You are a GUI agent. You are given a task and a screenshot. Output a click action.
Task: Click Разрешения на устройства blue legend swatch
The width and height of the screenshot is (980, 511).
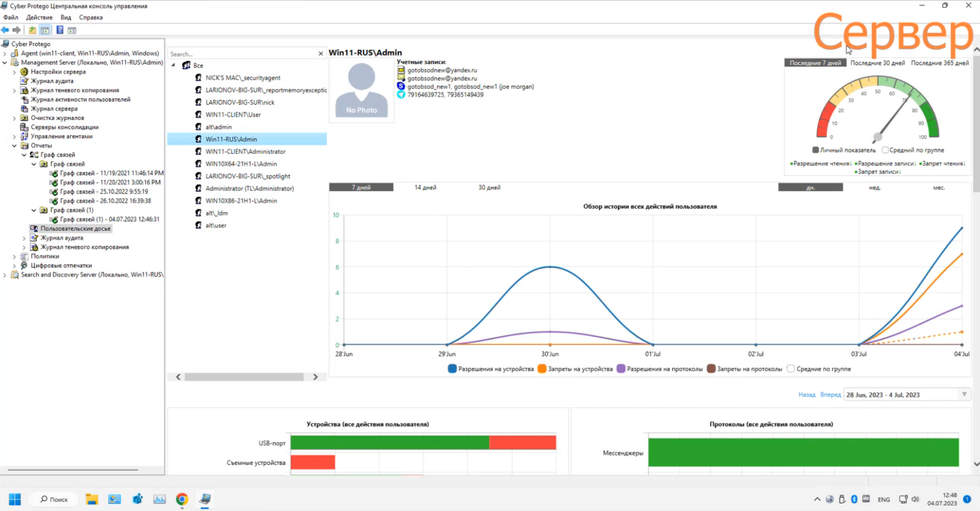click(452, 369)
